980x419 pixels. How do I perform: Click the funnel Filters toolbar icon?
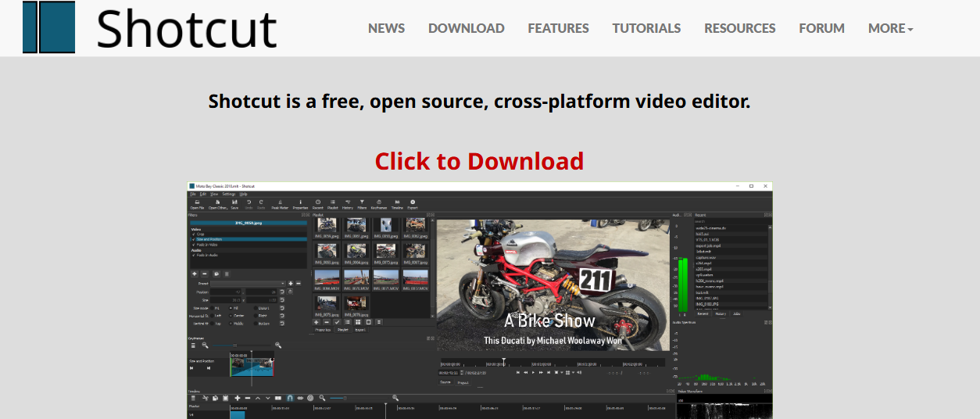point(362,204)
